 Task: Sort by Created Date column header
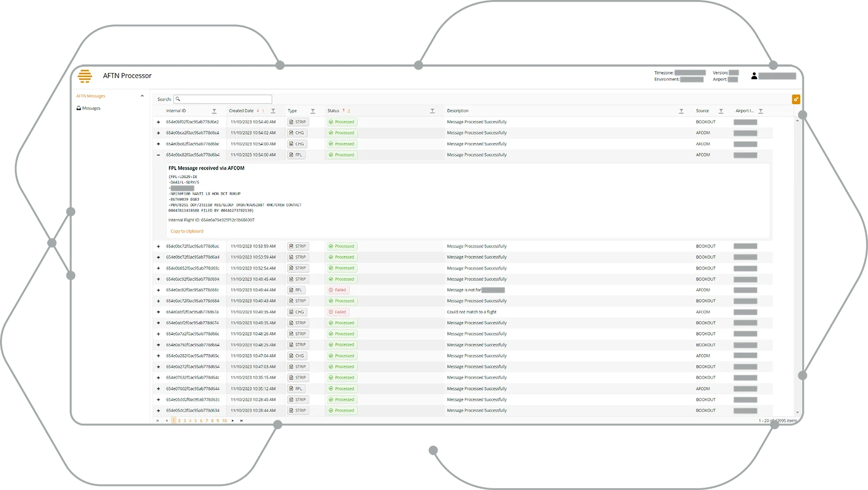click(x=241, y=111)
